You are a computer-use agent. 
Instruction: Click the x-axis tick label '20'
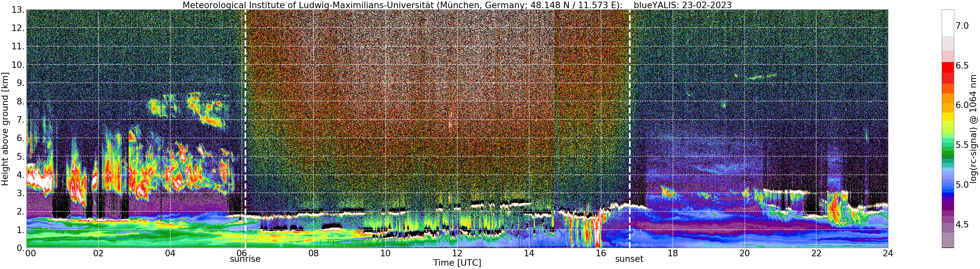pos(745,253)
